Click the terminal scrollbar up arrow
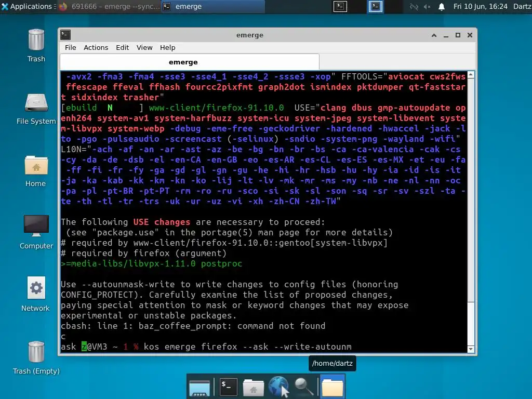Screen dimensions: 532x399 [x=471, y=75]
